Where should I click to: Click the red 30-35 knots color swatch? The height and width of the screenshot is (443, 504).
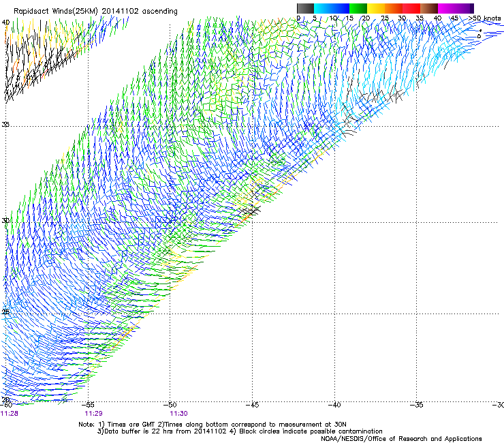click(x=411, y=8)
